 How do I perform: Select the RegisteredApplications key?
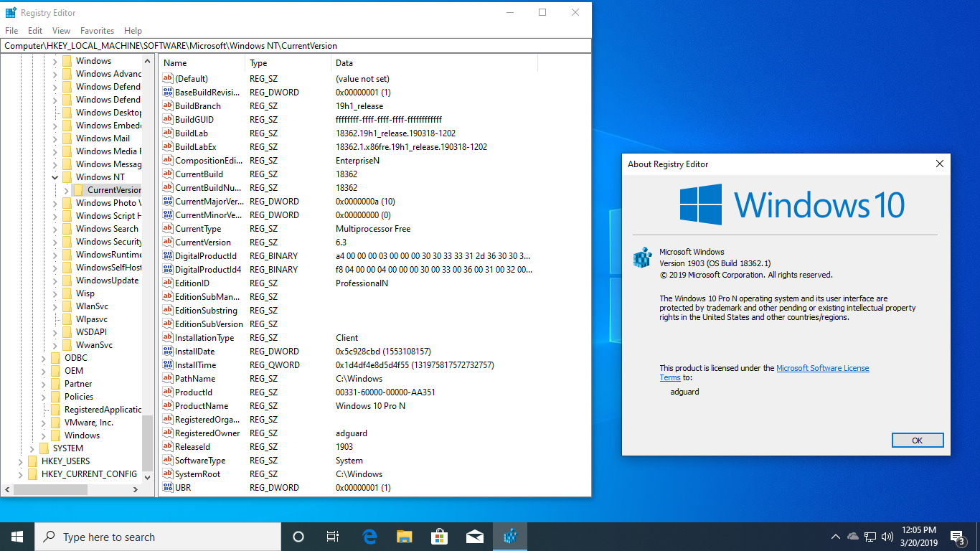[x=103, y=410]
